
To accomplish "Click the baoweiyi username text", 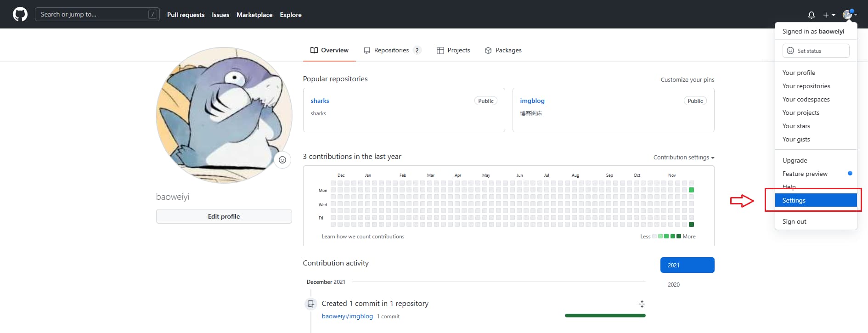I will coord(173,197).
